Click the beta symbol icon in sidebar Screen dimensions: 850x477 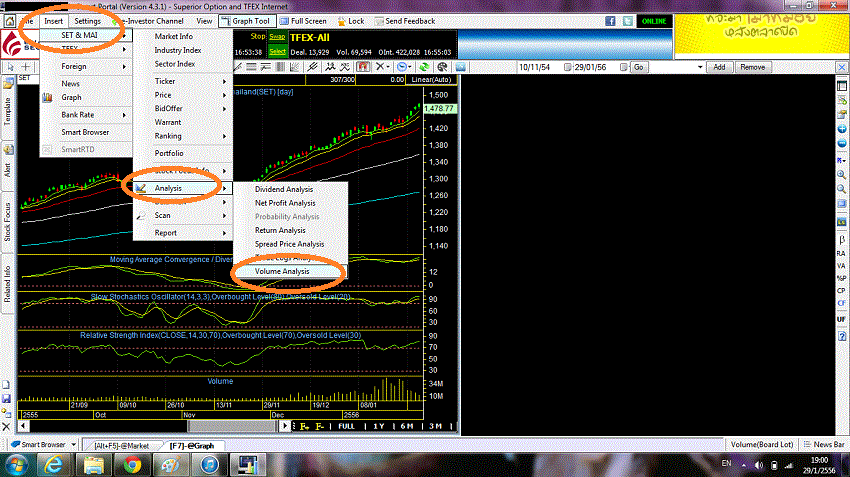(x=841, y=239)
